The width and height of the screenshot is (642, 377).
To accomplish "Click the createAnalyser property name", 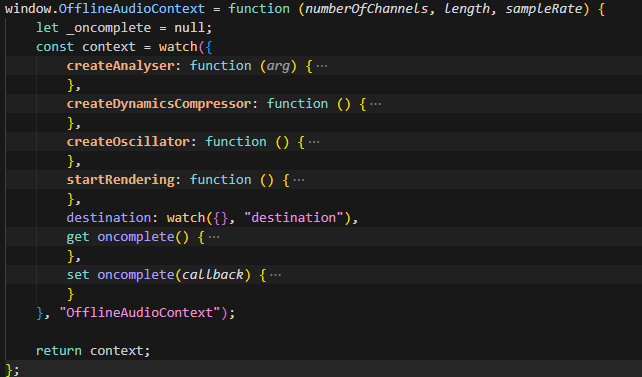I will coord(121,66).
